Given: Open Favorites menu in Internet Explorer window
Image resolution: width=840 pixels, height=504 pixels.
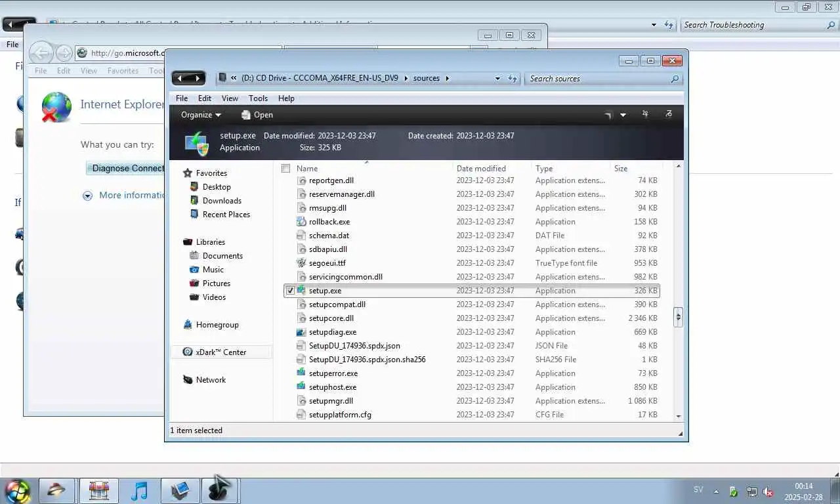Looking at the screenshot, I should click(x=123, y=71).
